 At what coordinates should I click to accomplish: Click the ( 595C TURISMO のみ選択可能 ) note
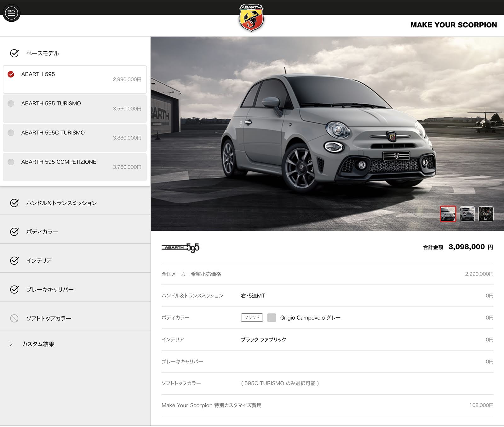280,383
